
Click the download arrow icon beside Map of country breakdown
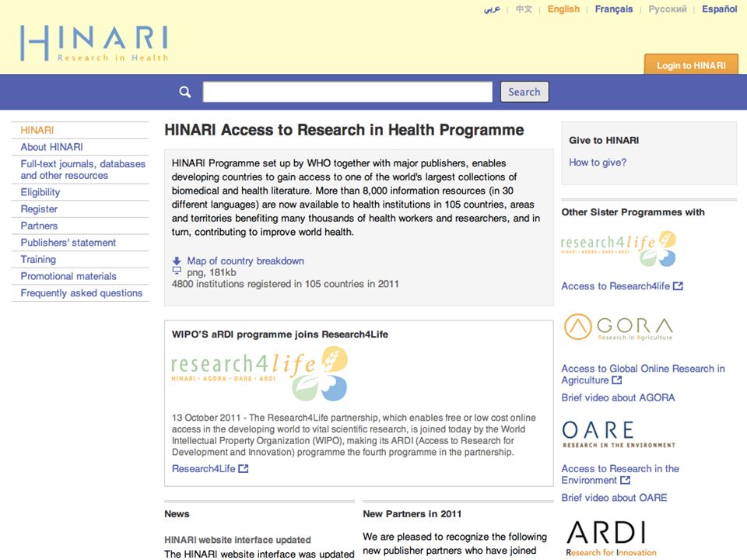[177, 261]
